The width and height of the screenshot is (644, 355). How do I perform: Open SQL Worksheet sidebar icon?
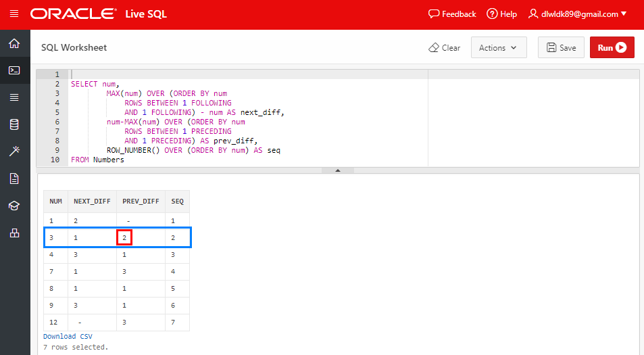[x=14, y=70]
